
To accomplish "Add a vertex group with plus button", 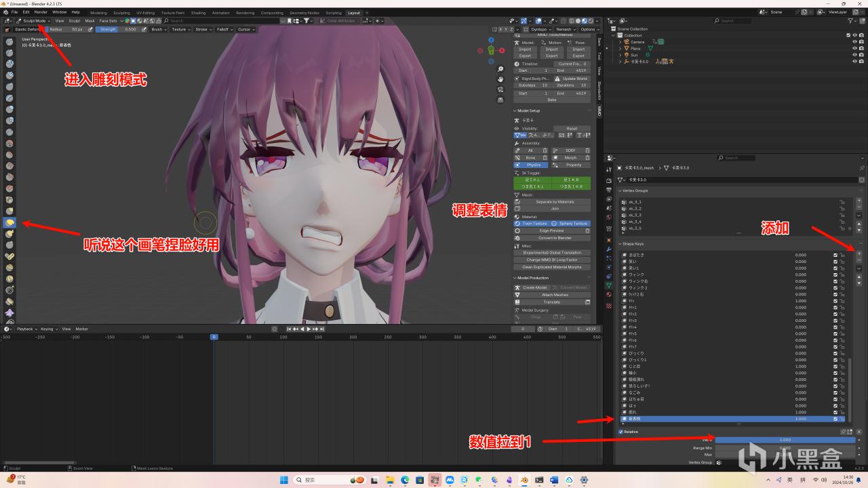I will (x=859, y=201).
